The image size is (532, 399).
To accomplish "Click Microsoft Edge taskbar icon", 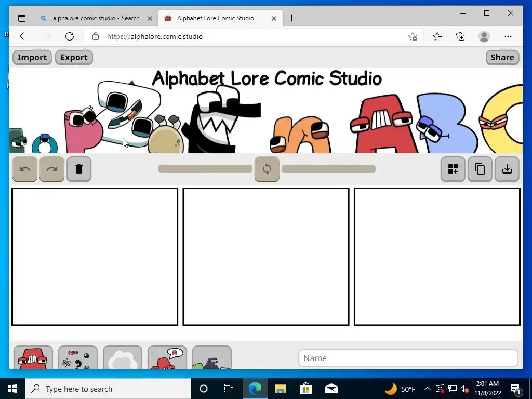I will pos(255,389).
